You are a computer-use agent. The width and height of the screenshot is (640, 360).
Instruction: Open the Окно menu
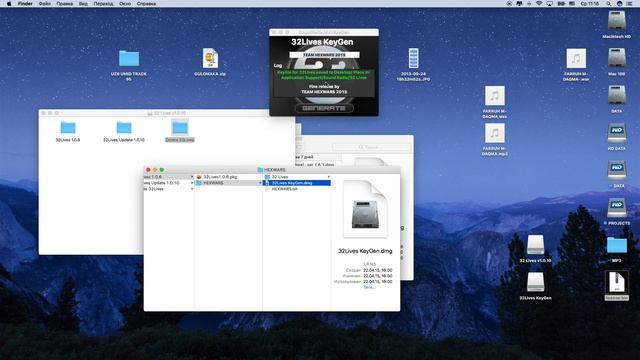point(125,4)
